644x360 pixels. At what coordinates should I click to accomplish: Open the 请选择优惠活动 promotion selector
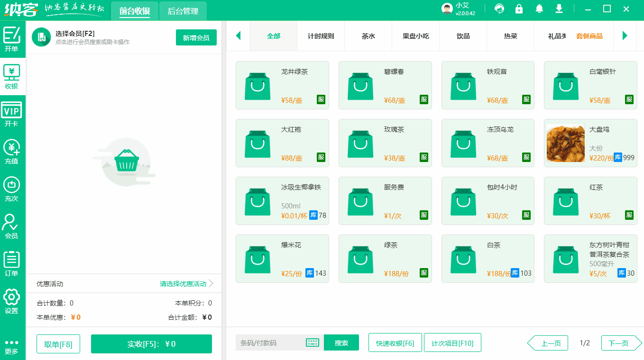pyautogui.click(x=184, y=283)
